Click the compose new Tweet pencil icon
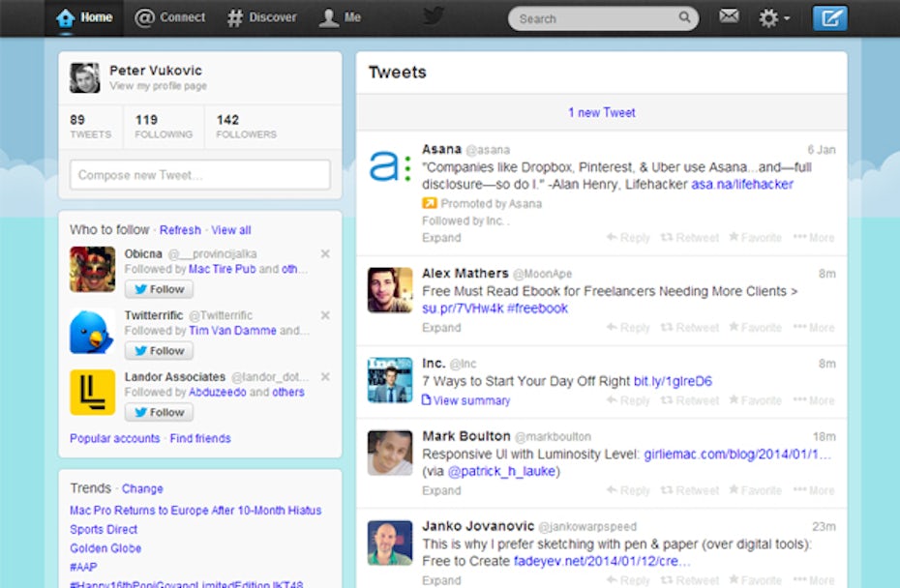 click(829, 18)
